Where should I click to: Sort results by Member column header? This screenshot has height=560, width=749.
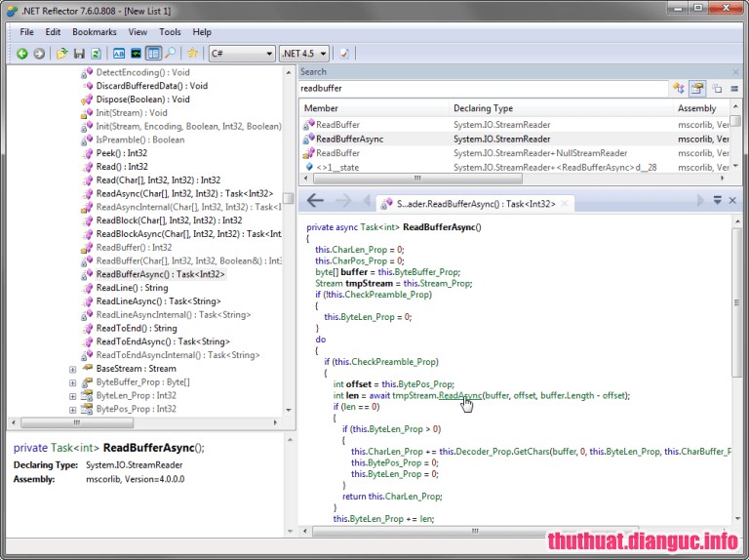coord(374,108)
